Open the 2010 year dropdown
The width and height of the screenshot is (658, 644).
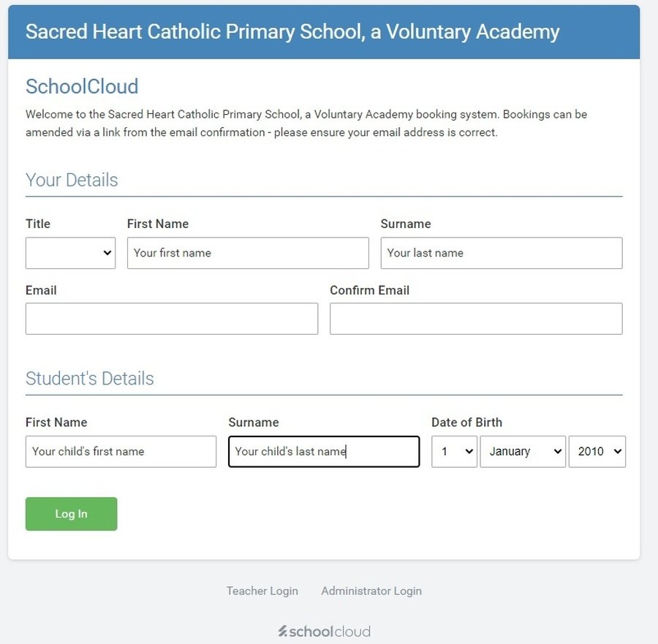click(x=597, y=452)
